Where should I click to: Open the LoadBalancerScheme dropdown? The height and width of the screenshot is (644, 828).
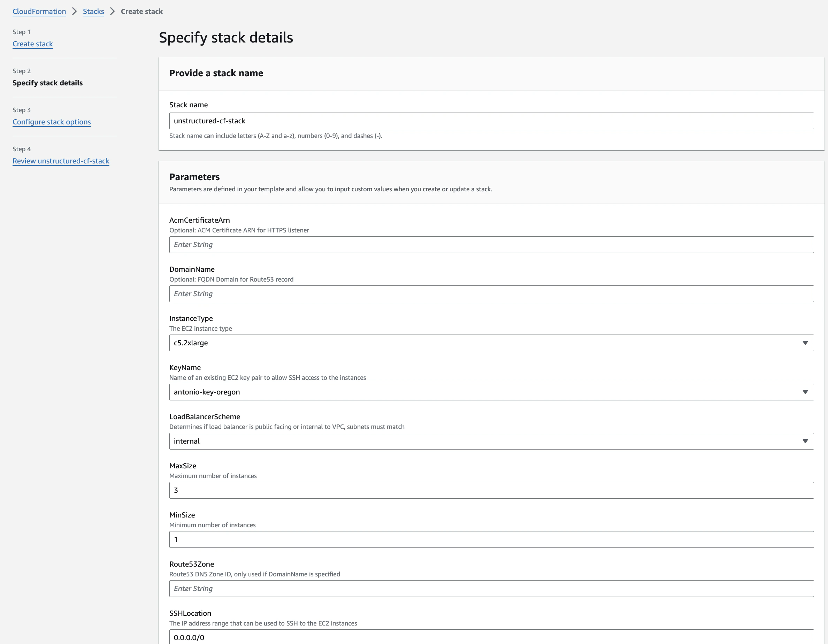[x=491, y=441]
